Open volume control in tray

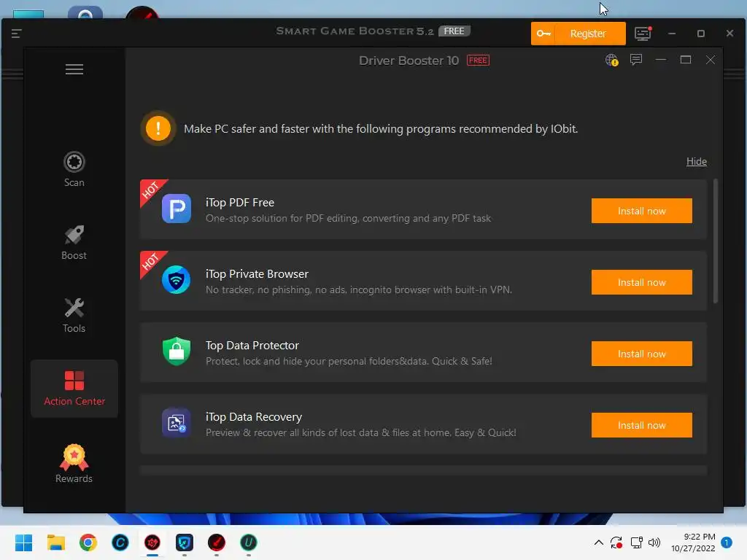(x=654, y=542)
